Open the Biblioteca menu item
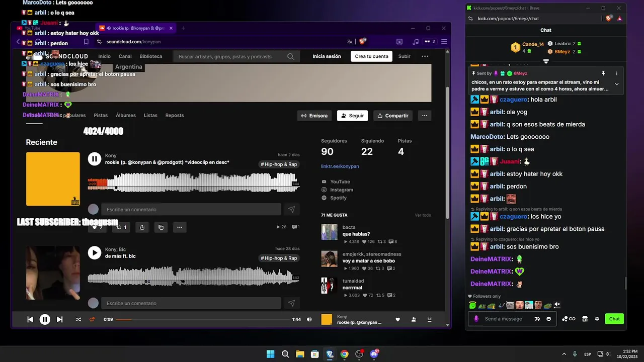644x362 pixels. (151, 56)
